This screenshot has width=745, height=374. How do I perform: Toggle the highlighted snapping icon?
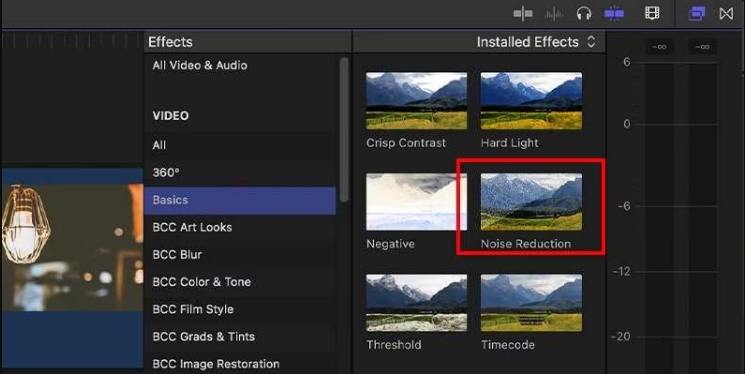614,14
